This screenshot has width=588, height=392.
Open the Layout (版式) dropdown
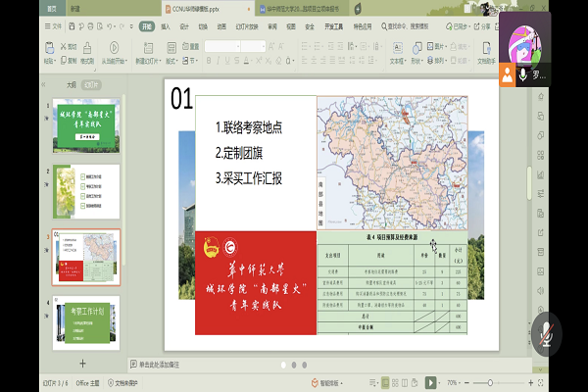point(171,61)
